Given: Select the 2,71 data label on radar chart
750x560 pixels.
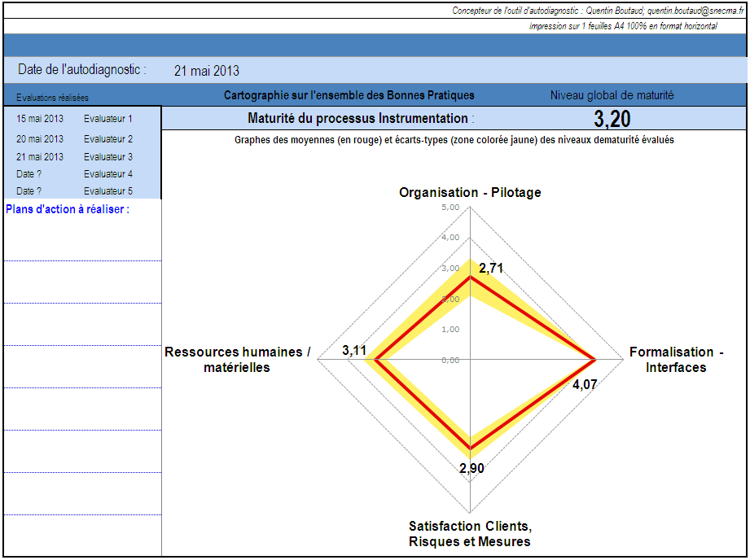Looking at the screenshot, I should click(x=491, y=268).
